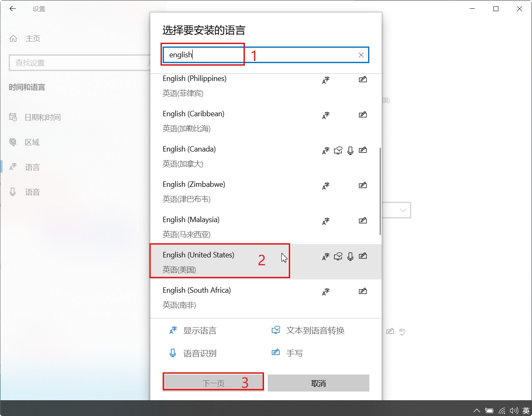Click the globe icon beside 区域
Viewport: 532px width, 416px height.
pos(13,142)
